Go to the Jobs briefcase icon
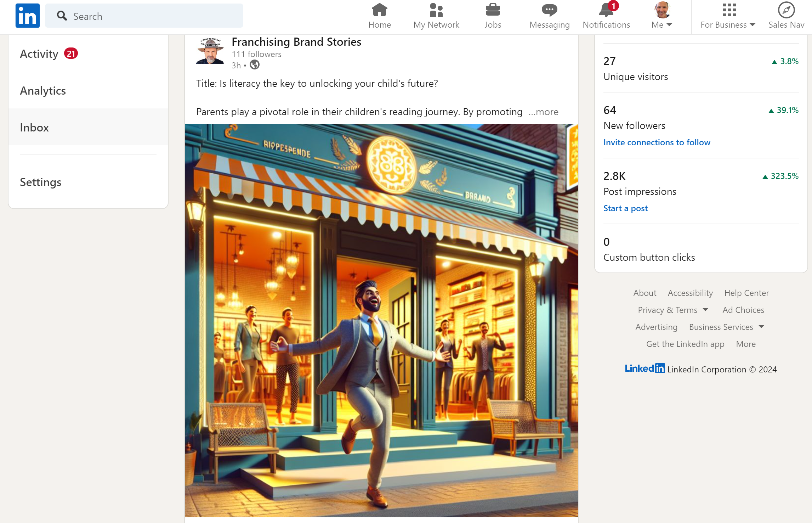The width and height of the screenshot is (812, 523). click(x=493, y=10)
